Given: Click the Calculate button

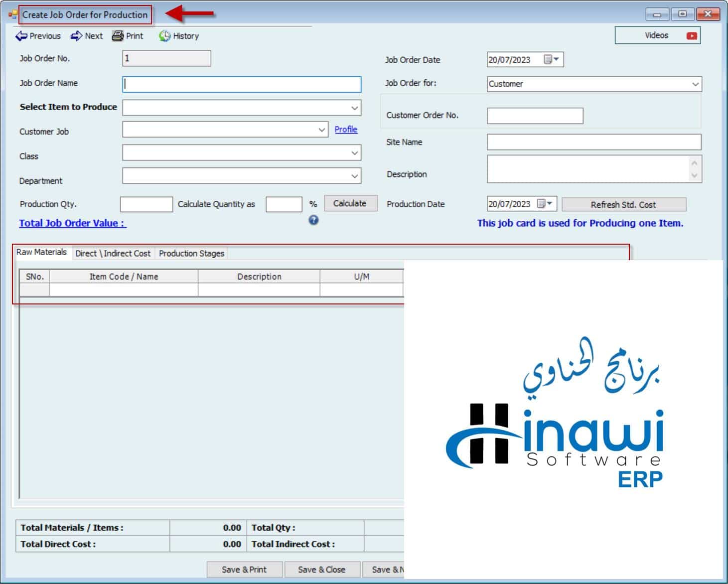Looking at the screenshot, I should (350, 203).
